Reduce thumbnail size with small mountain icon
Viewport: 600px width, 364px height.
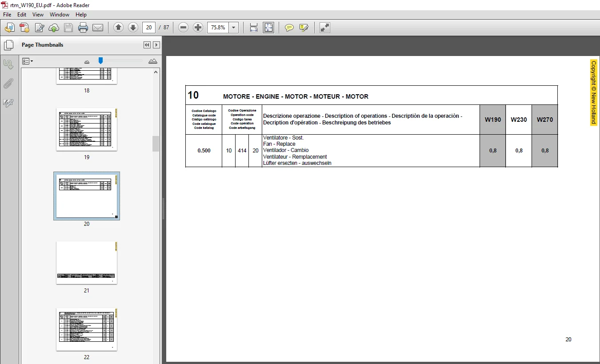(87, 61)
